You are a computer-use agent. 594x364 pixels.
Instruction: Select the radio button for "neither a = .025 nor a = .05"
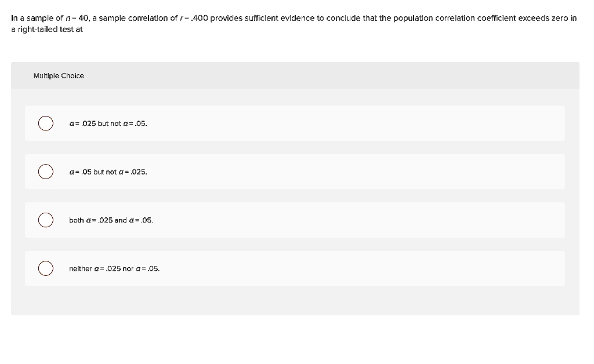tap(46, 268)
